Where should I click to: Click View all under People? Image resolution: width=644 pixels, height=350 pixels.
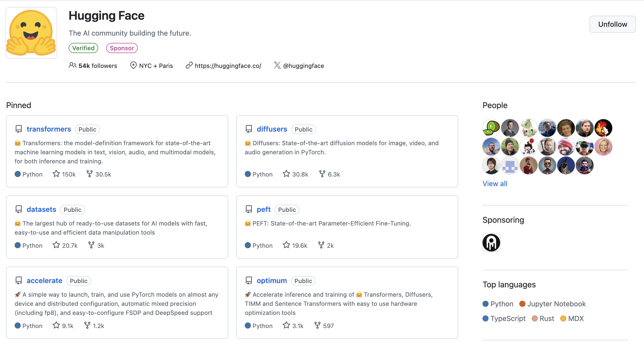[x=495, y=184]
